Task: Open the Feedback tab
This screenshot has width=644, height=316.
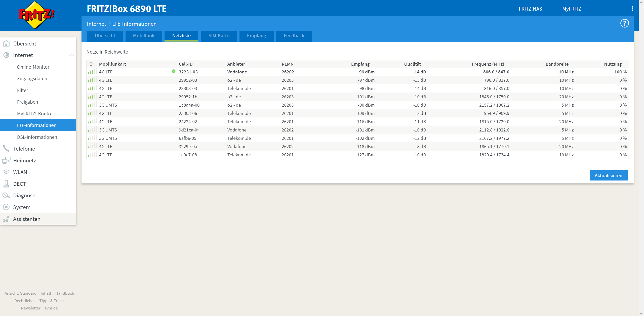Action: pos(294,36)
